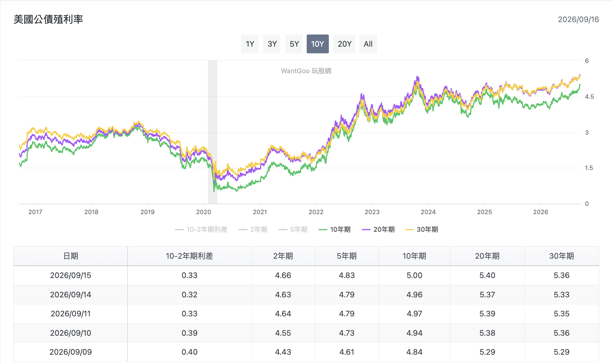This screenshot has width=612, height=364.
Task: Click the 日期 column header
Action: (x=71, y=256)
